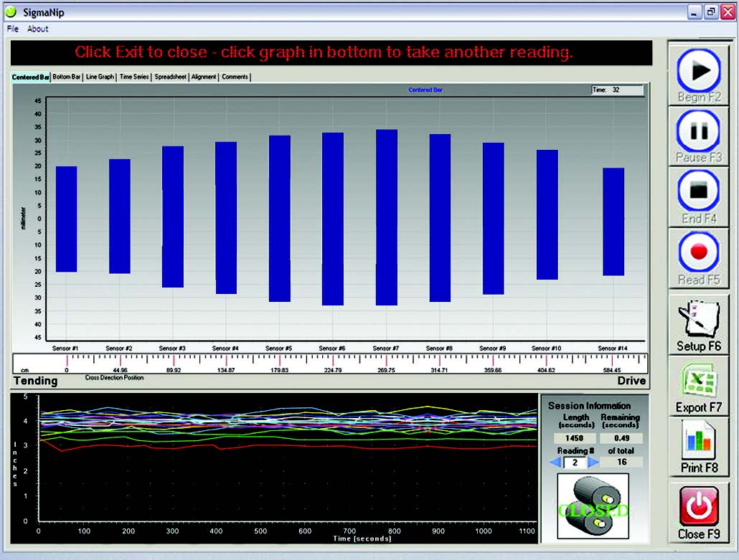The height and width of the screenshot is (560, 739).
Task: Click the red Close F9 power icon
Action: click(698, 507)
